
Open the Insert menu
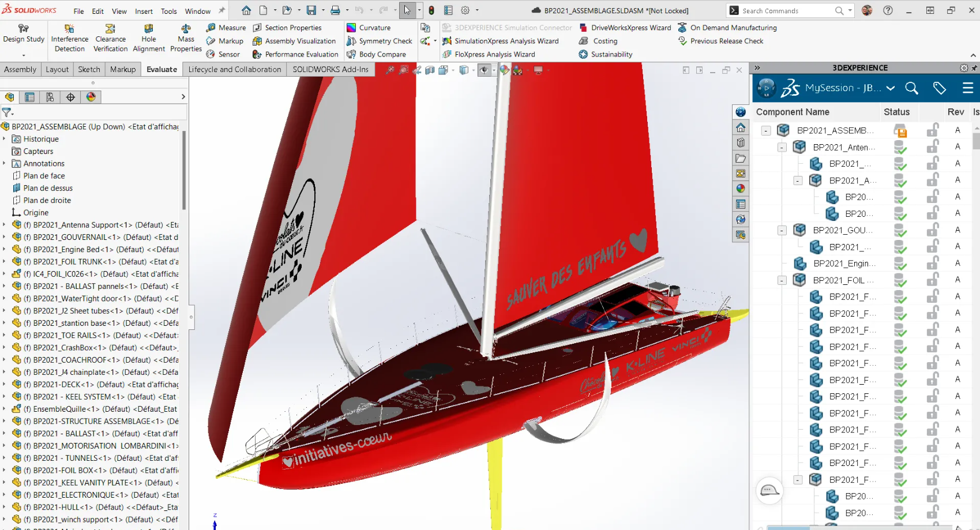[x=144, y=11]
